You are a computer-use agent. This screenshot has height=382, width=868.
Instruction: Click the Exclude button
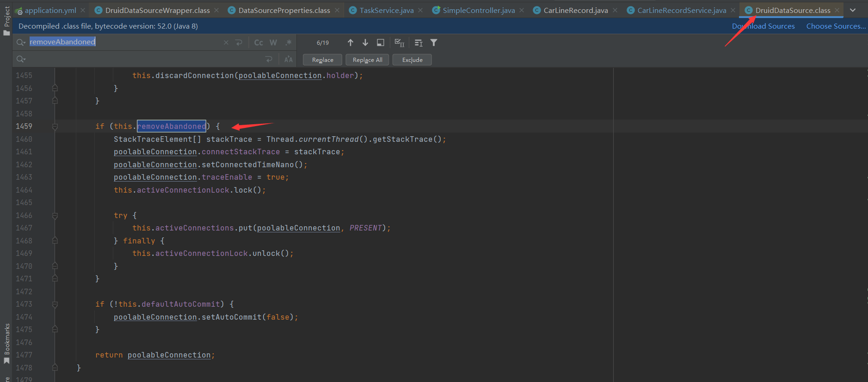tap(412, 60)
